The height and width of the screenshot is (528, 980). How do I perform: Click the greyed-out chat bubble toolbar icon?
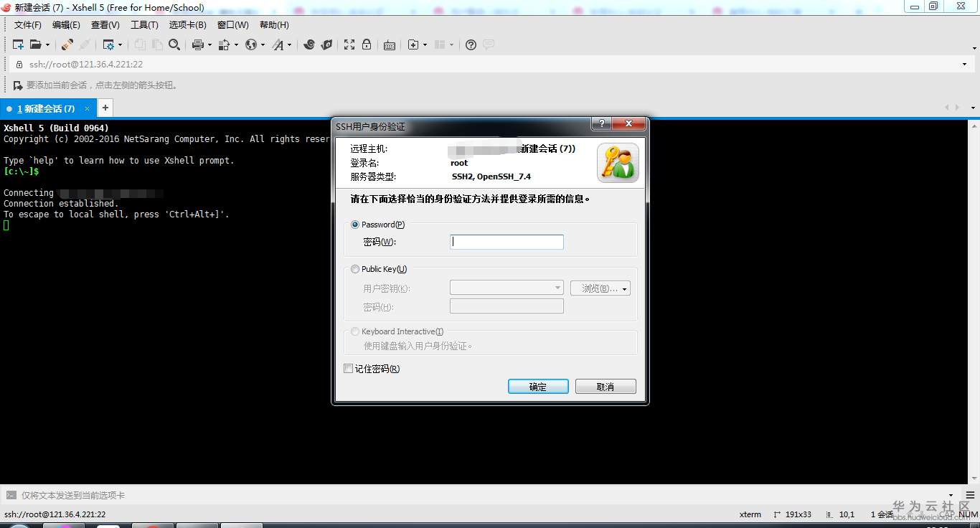tap(489, 44)
